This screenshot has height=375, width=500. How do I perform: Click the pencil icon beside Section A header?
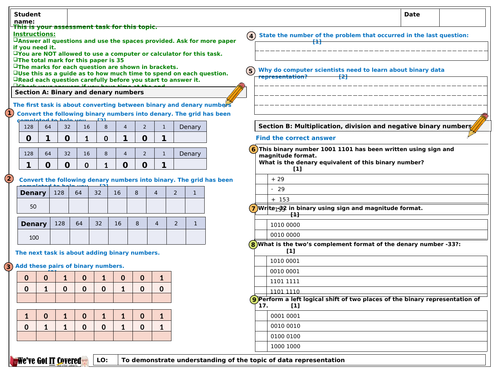tap(236, 93)
